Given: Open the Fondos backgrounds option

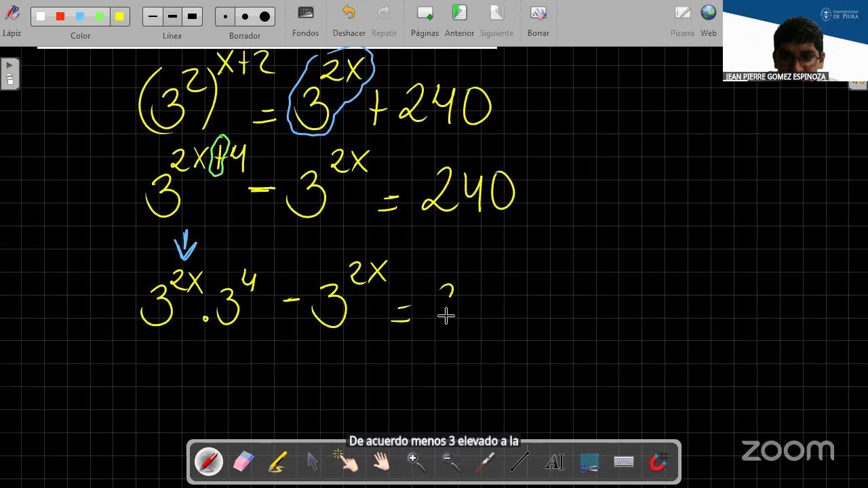Looking at the screenshot, I should pyautogui.click(x=306, y=20).
